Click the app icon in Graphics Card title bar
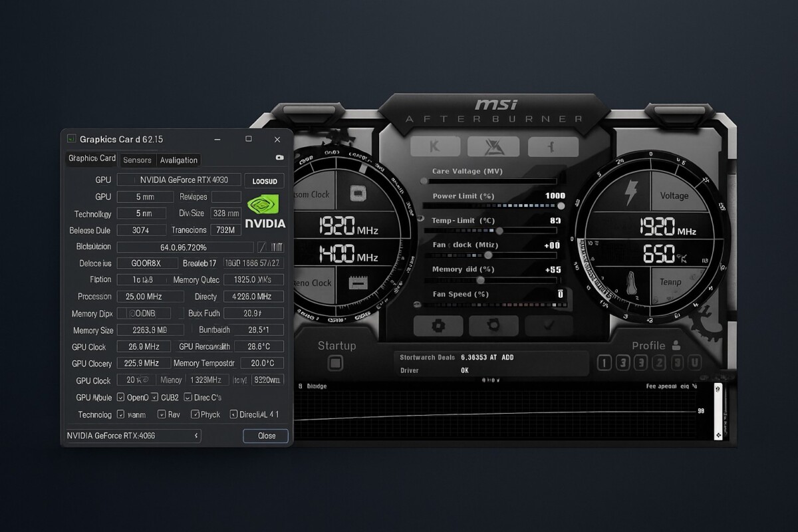Viewport: 798px width, 532px height. click(x=71, y=138)
